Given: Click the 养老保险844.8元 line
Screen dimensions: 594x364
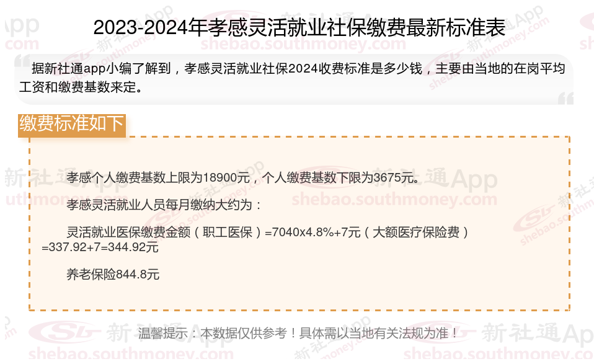Looking at the screenshot, I should pyautogui.click(x=113, y=274).
